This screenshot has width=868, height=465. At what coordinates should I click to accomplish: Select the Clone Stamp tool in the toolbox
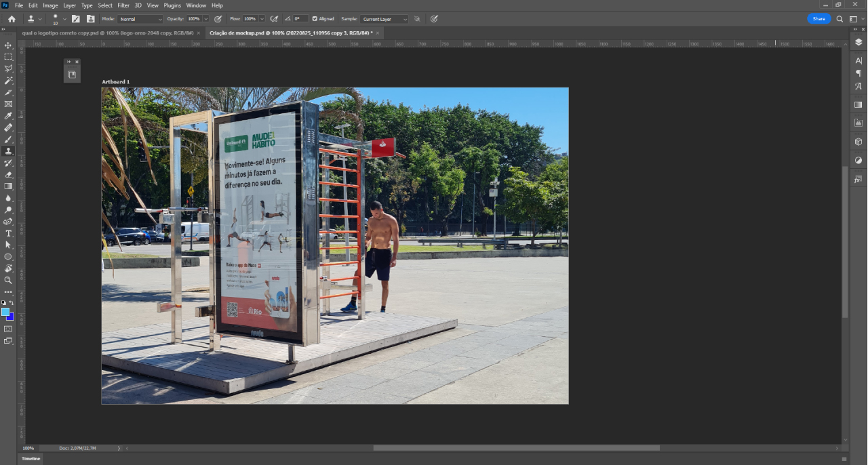tap(8, 151)
